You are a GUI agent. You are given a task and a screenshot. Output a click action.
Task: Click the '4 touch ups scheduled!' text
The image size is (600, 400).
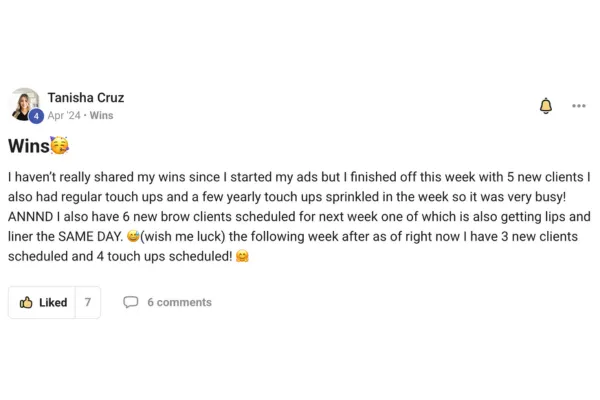165,256
